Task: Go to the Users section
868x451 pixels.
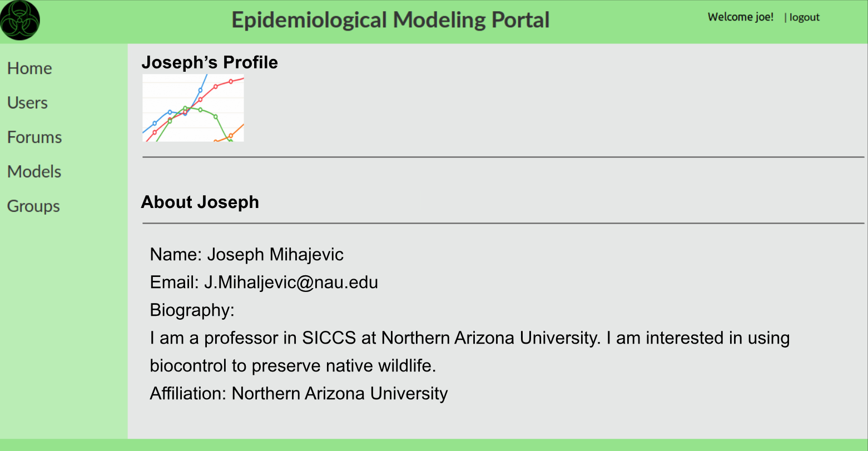Action: point(27,103)
